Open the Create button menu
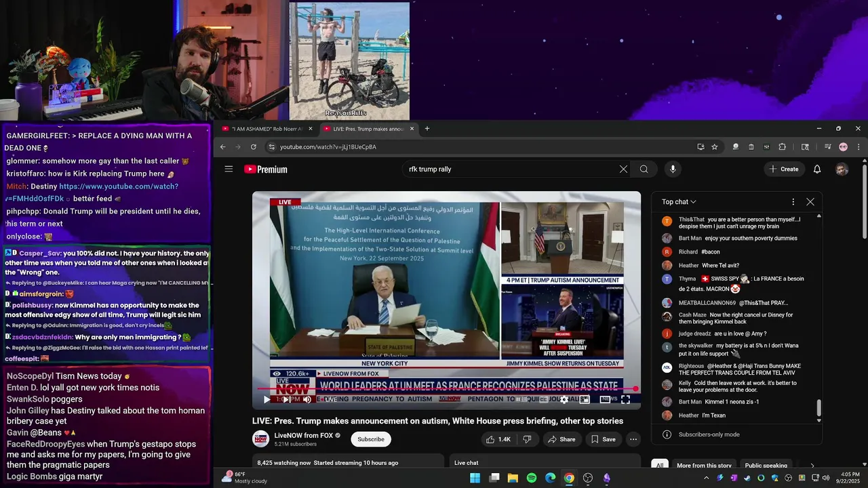868x488 pixels. pos(784,169)
